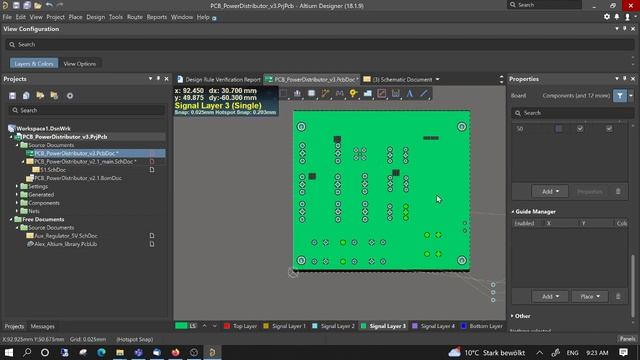The height and width of the screenshot is (360, 640).
Task: Open Altium settings gear at top right
Action: click(x=607, y=17)
